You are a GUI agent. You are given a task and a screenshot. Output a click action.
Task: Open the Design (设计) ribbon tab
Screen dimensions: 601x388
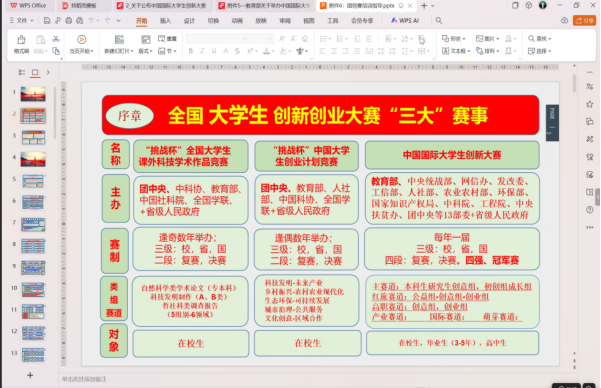(x=189, y=21)
